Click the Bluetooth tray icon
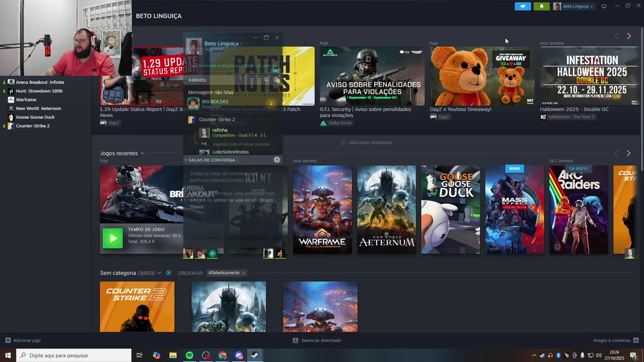This screenshot has height=362, width=644. pos(558,355)
